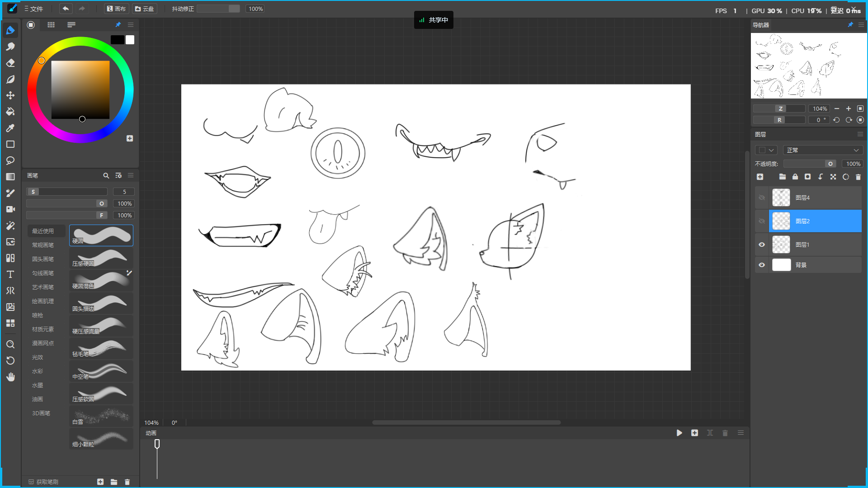The image size is (868, 488).
Task: Open 图层 panel hamburger menu
Action: tap(860, 134)
